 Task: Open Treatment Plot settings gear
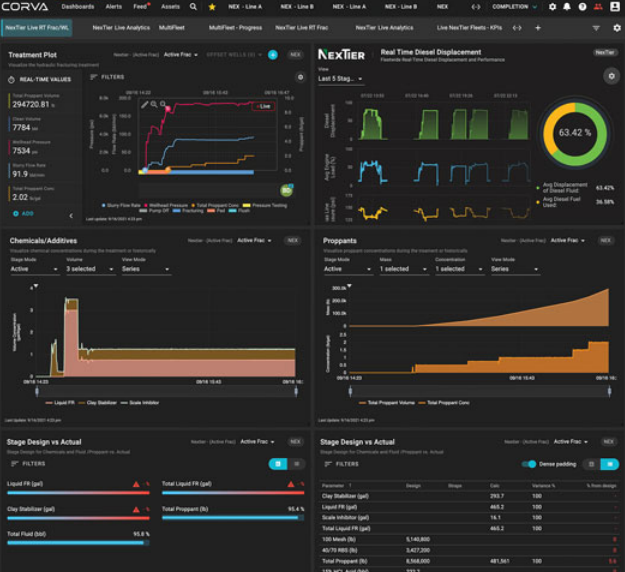click(x=300, y=76)
